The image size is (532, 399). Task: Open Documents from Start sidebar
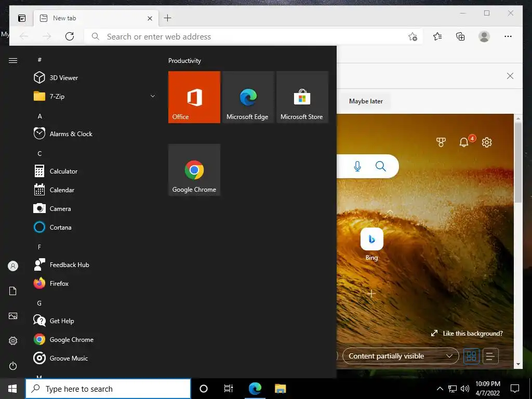pyautogui.click(x=13, y=291)
